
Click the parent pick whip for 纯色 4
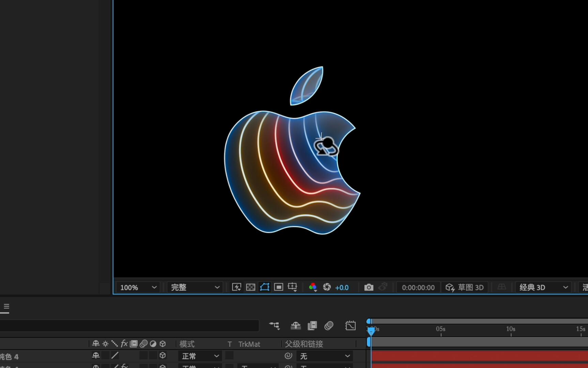click(x=288, y=356)
